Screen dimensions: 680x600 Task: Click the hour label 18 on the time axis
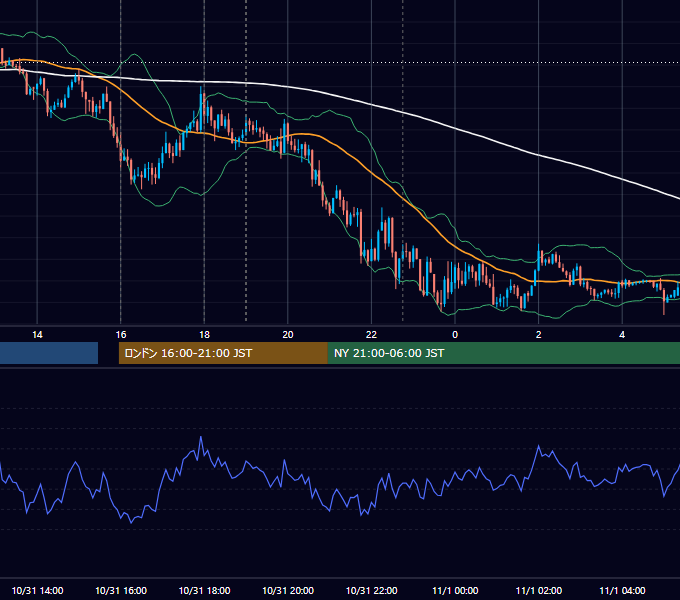click(204, 335)
